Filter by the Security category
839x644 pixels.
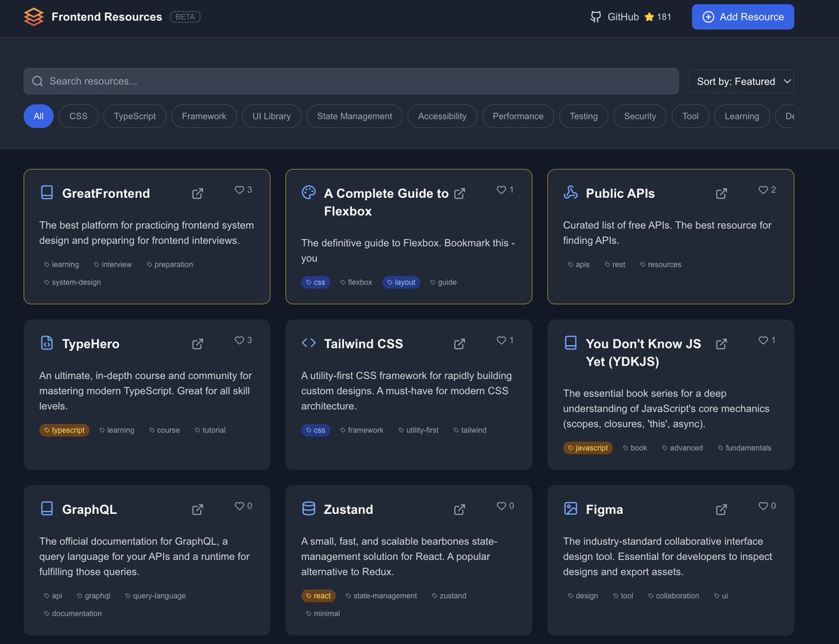coord(640,116)
